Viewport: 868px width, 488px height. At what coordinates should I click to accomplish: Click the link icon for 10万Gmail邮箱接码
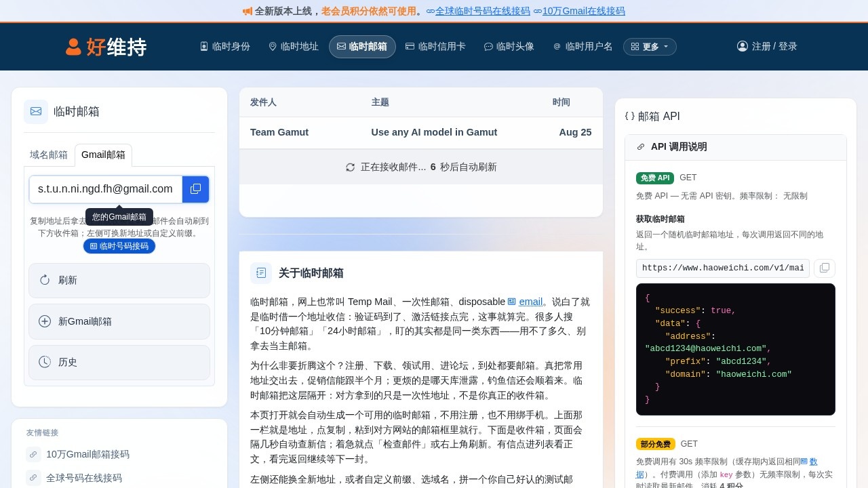pos(33,454)
